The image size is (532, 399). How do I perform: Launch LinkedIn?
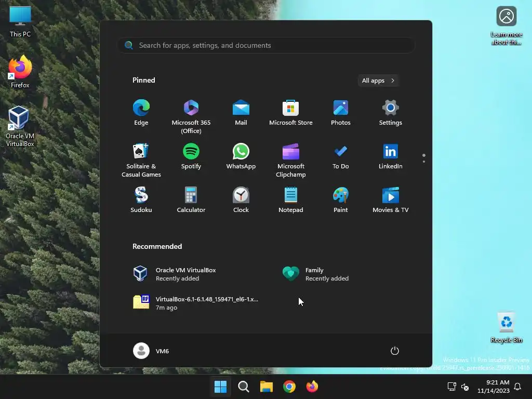391,156
